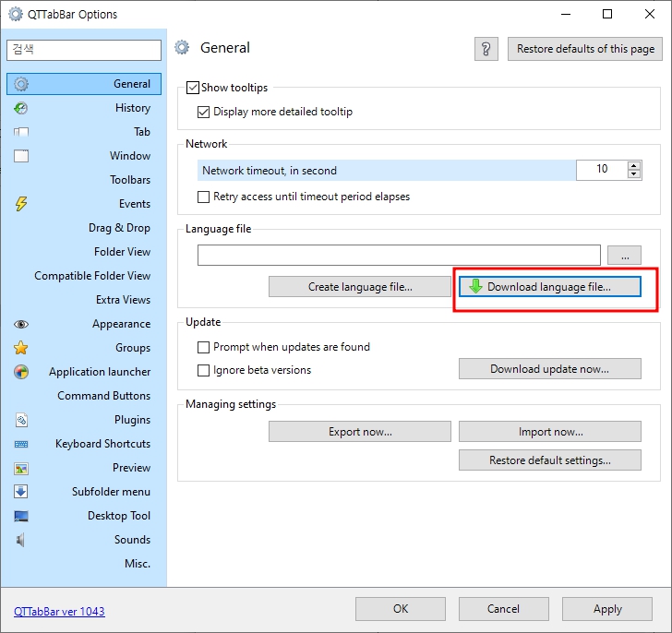The height and width of the screenshot is (633, 672).
Task: Select Folder View category
Action: 84,251
